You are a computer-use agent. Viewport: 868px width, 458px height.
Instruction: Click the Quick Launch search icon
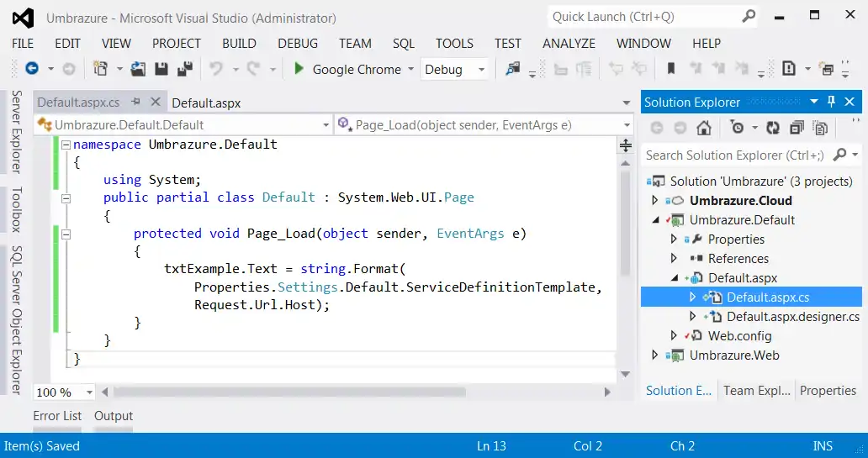click(x=749, y=17)
